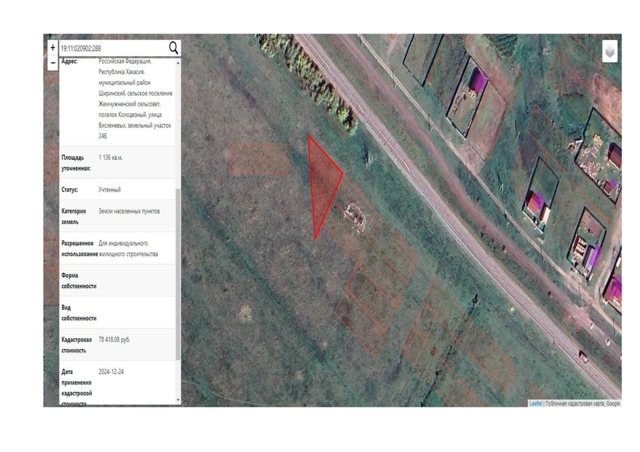
Task: Click the Вид собственности row
Action: point(118,312)
